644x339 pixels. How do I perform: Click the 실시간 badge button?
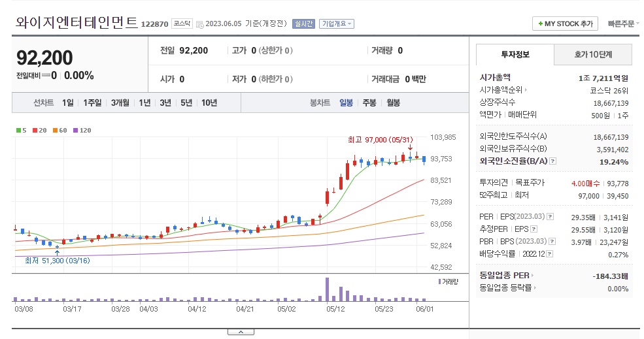point(303,24)
